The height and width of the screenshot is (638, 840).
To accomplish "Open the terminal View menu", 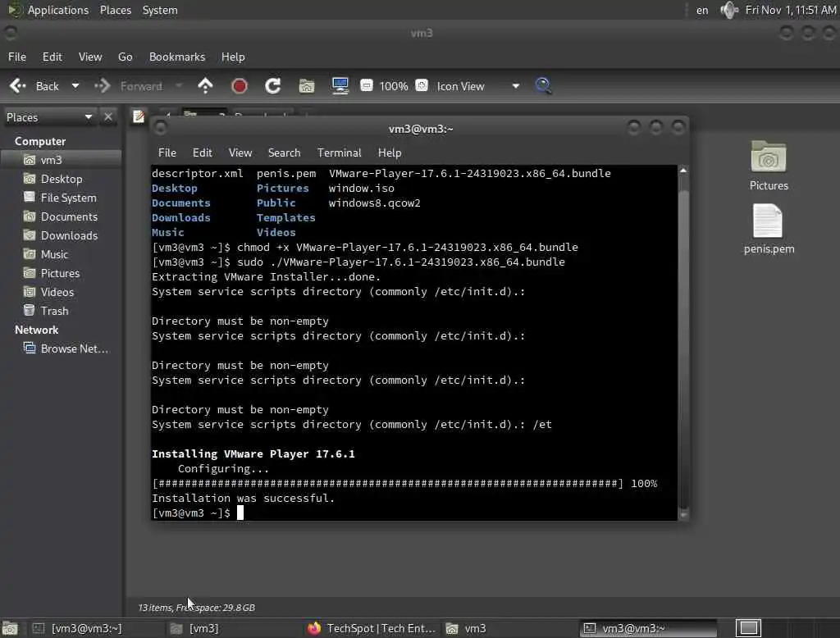I will click(240, 153).
